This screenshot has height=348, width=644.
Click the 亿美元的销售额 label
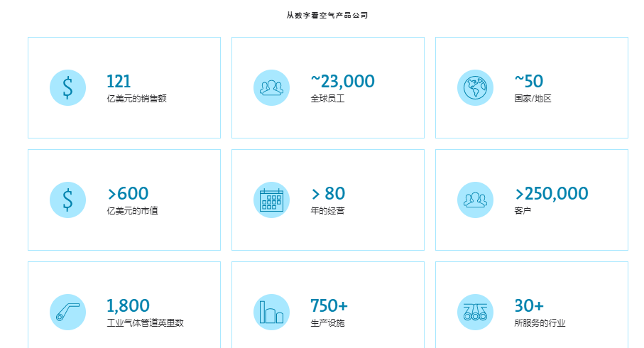(136, 99)
